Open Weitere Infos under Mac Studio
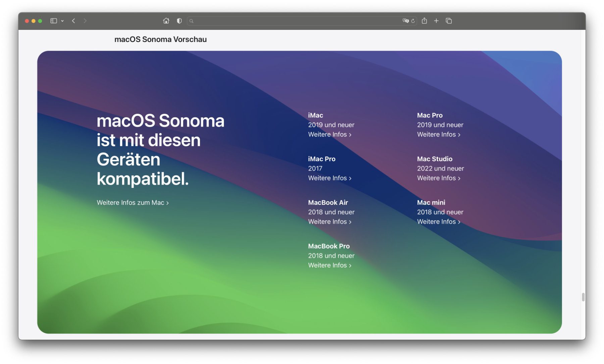Screen dimensions: 604x364 click(439, 178)
